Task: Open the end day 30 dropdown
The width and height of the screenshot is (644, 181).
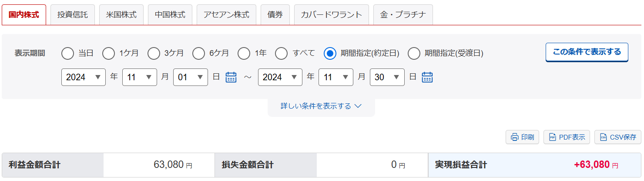Action: tap(387, 77)
